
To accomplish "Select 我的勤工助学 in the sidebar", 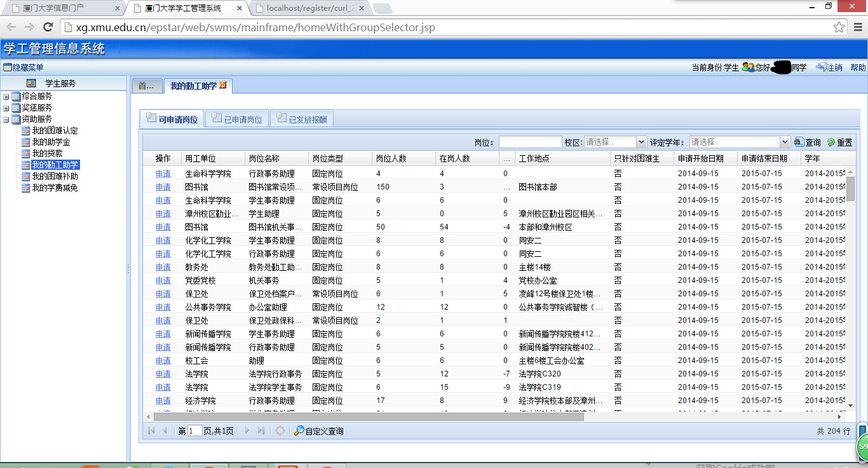I will pos(55,165).
